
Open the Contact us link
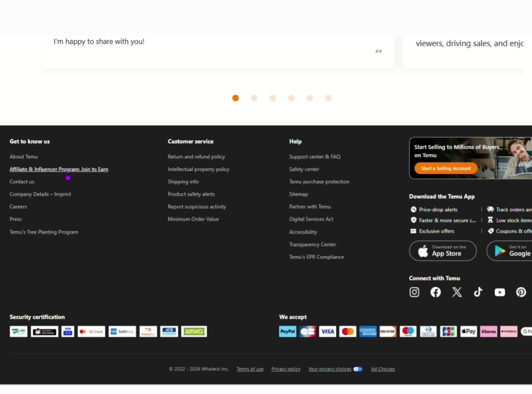pos(22,182)
